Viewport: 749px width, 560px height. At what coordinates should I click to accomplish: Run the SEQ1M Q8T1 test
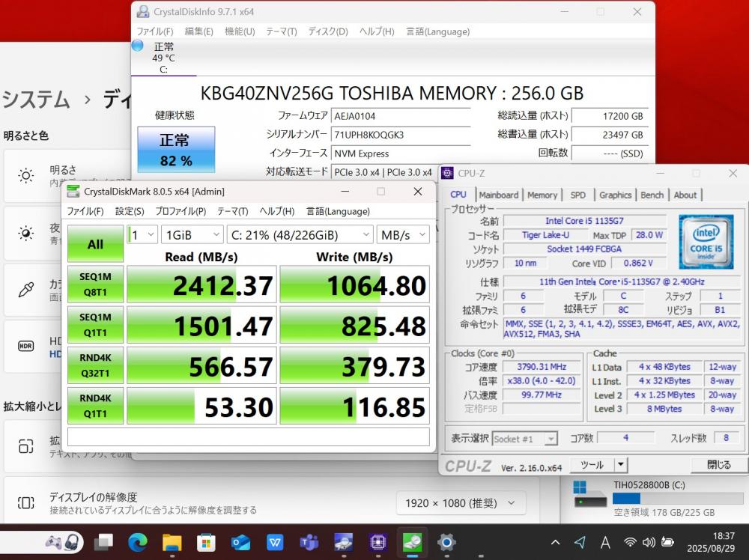tap(96, 284)
